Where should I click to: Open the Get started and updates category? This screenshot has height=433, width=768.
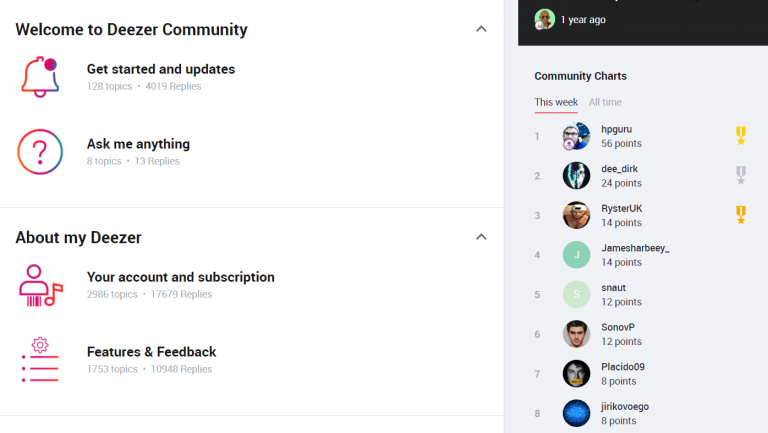[161, 69]
